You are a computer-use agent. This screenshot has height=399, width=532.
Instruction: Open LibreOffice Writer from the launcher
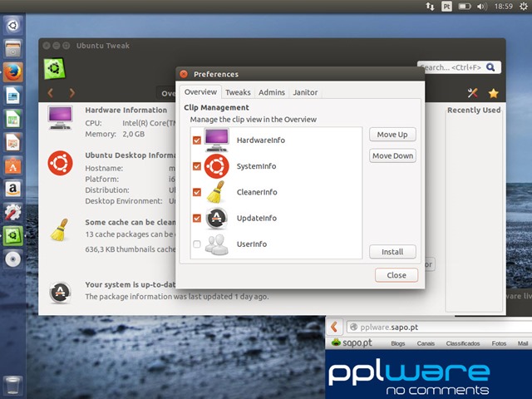(13, 96)
